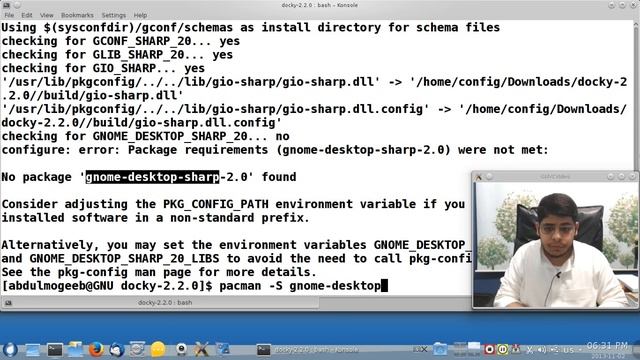Viewport: 640px width, 360px height.
Task: Open the Help menu in Konsole
Action: (x=140, y=15)
